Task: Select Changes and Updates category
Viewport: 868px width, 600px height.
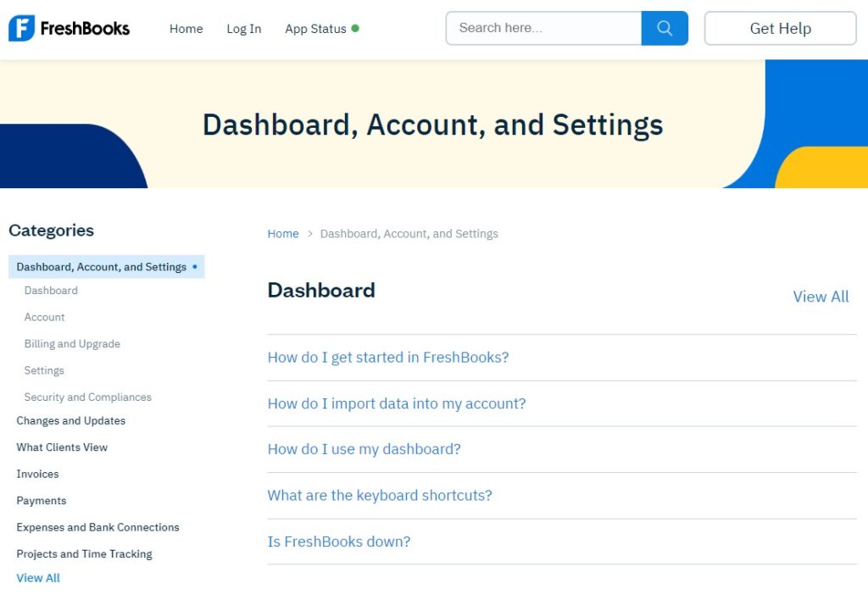Action: [71, 420]
